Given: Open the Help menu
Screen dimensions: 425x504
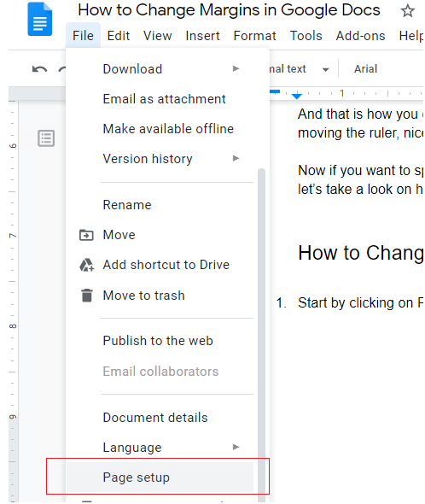Looking at the screenshot, I should click(x=410, y=36).
